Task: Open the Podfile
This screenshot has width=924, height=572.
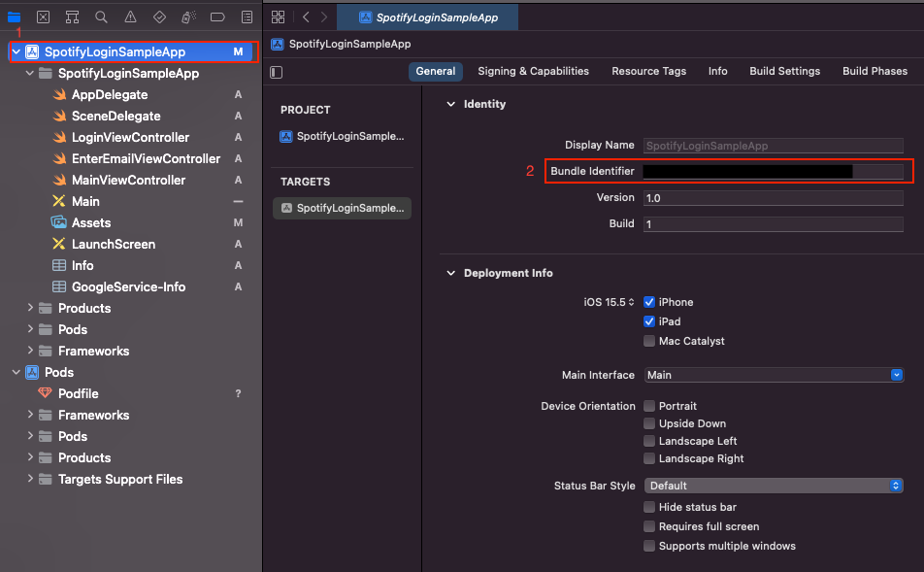Action: pyautogui.click(x=78, y=393)
